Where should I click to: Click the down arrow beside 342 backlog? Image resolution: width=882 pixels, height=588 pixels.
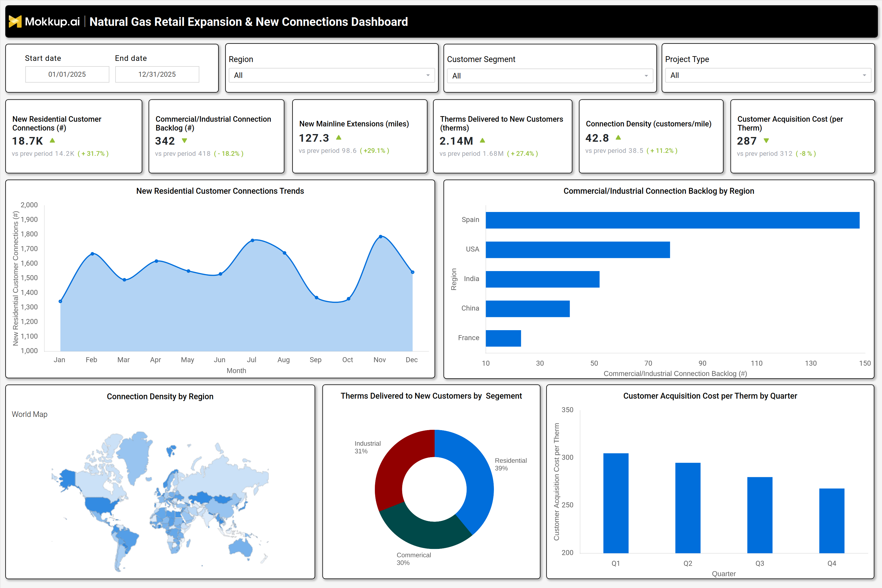[184, 141]
